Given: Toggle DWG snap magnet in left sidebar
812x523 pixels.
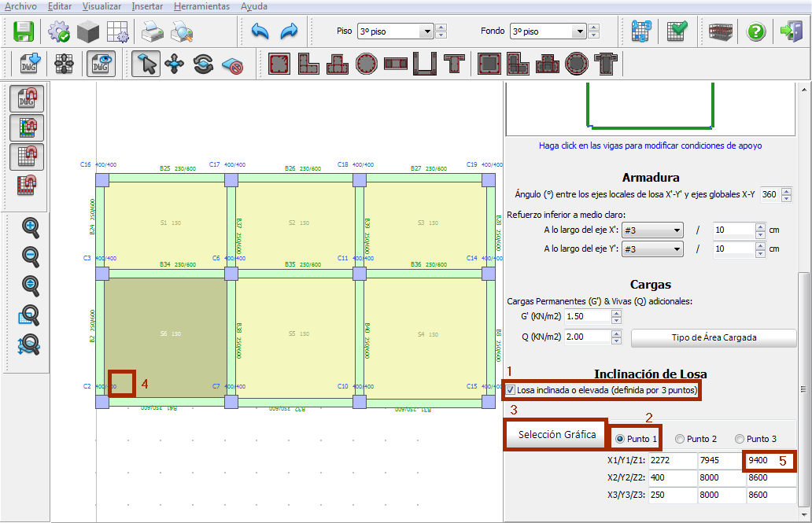Looking at the screenshot, I should coord(27,99).
